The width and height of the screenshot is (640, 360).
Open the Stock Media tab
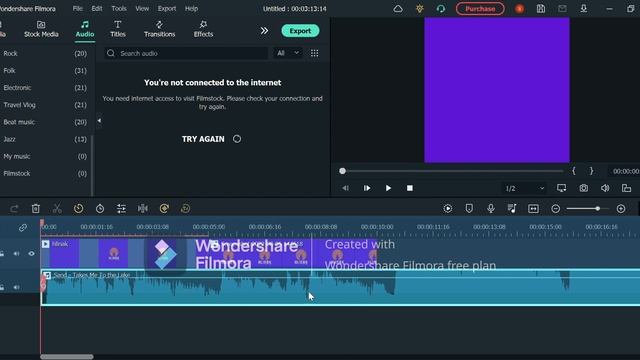pos(41,29)
